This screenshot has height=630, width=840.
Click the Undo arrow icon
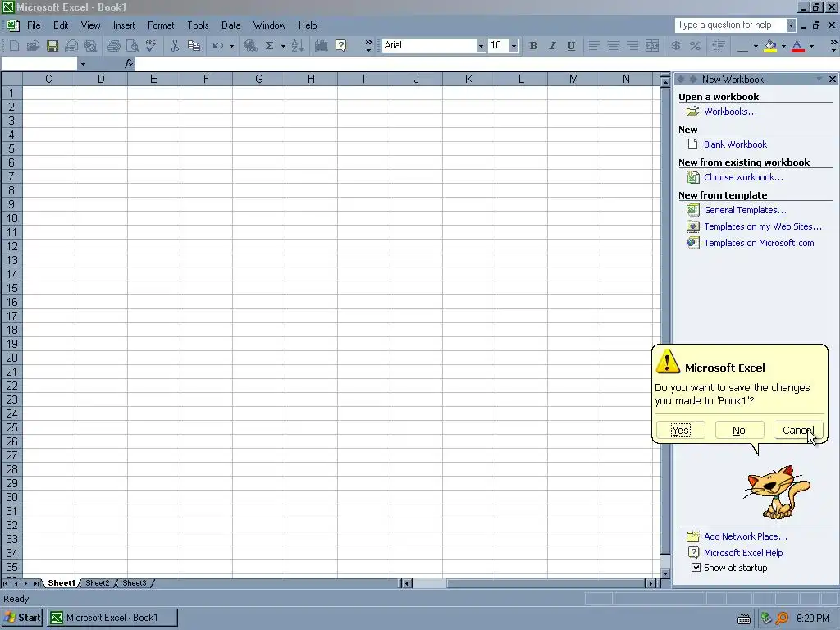click(217, 46)
